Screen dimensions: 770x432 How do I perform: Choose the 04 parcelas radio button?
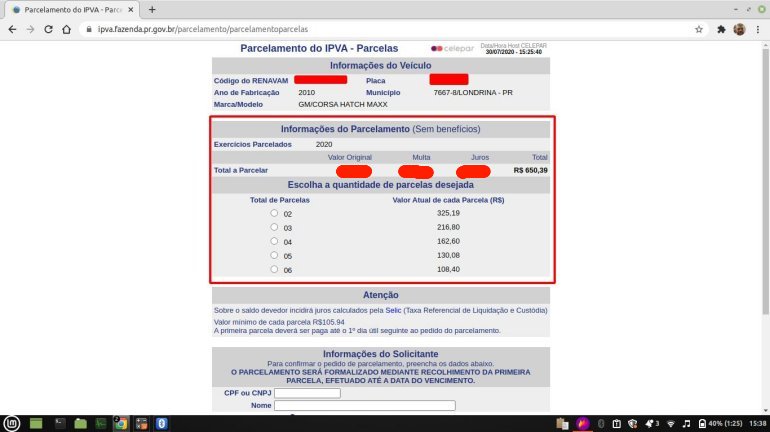click(275, 241)
